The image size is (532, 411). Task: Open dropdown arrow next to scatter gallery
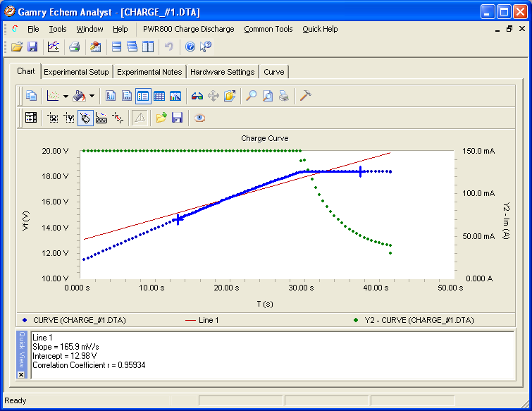(x=66, y=96)
